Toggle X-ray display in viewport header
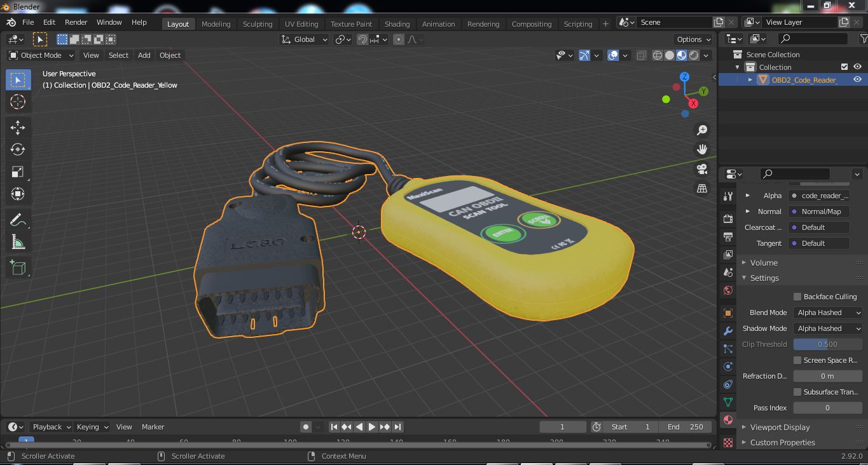The width and height of the screenshot is (868, 465). click(x=641, y=55)
